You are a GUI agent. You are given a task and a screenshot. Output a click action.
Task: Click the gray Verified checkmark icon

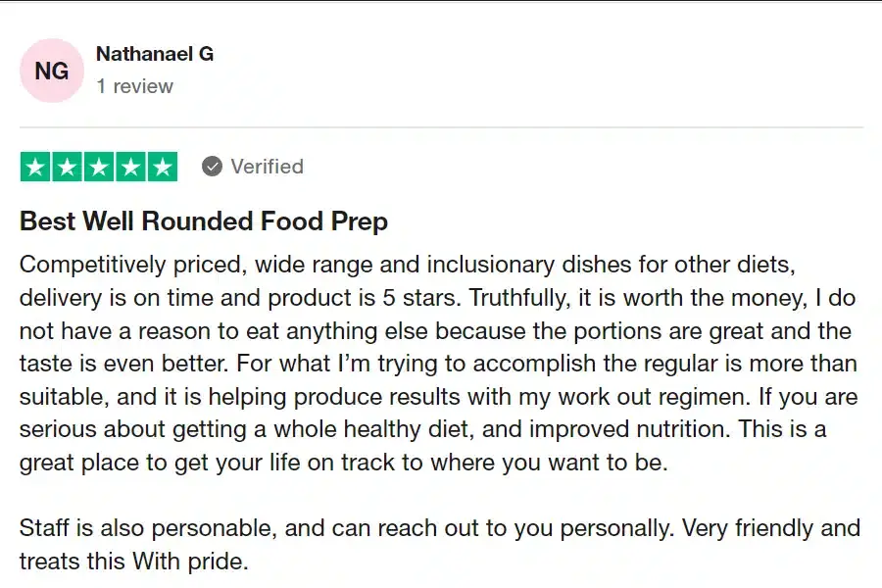click(x=212, y=167)
